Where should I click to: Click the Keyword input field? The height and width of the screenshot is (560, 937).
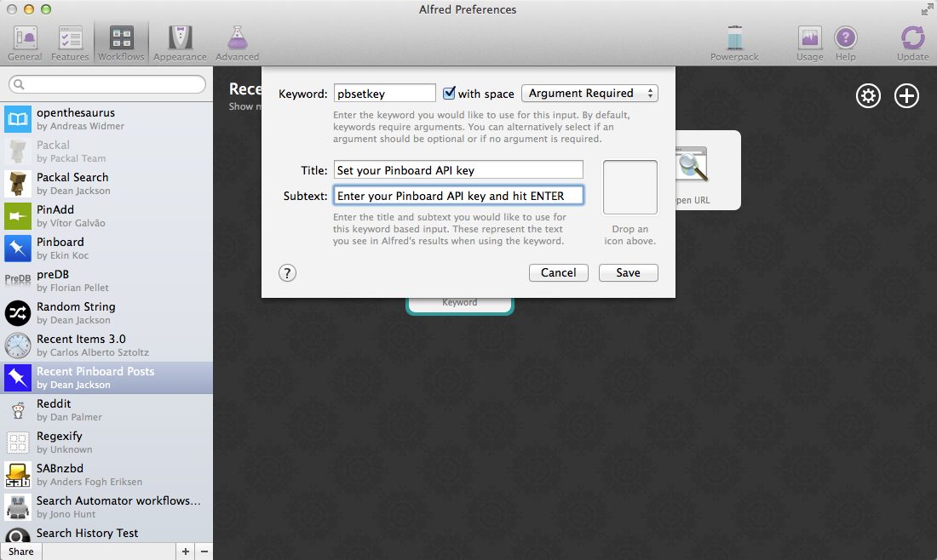(x=384, y=93)
